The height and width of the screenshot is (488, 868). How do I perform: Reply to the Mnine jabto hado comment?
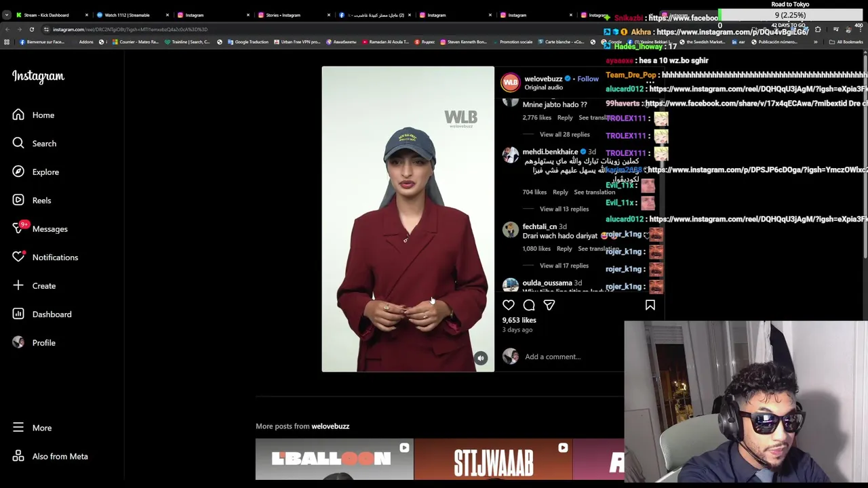565,118
